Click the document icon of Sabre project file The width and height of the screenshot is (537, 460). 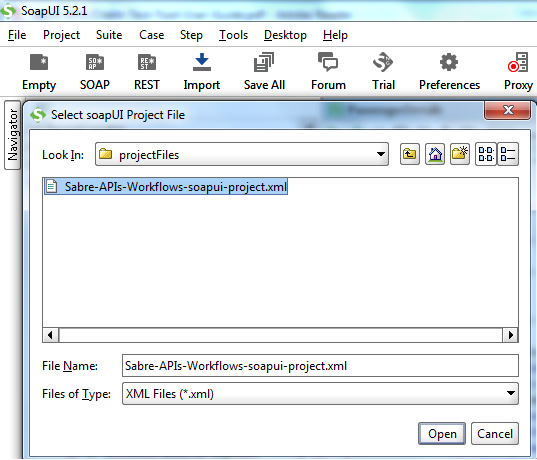pyautogui.click(x=51, y=186)
